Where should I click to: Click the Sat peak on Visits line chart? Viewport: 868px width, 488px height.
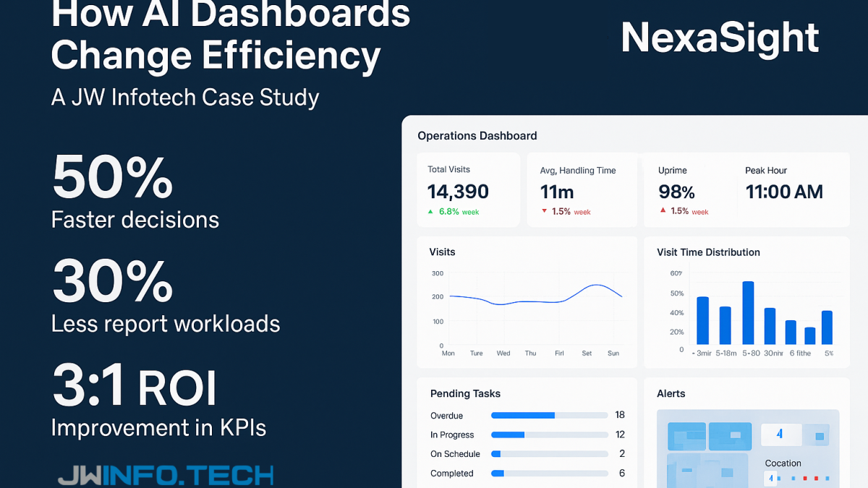pos(597,286)
